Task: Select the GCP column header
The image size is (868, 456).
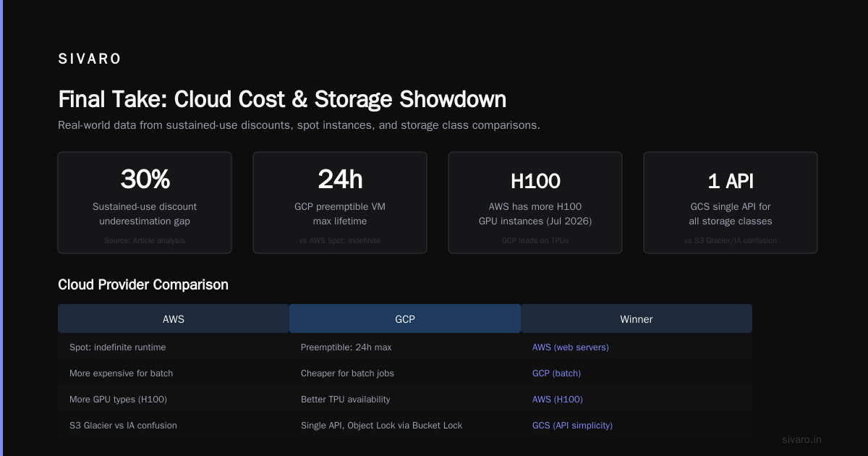Action: click(x=405, y=318)
